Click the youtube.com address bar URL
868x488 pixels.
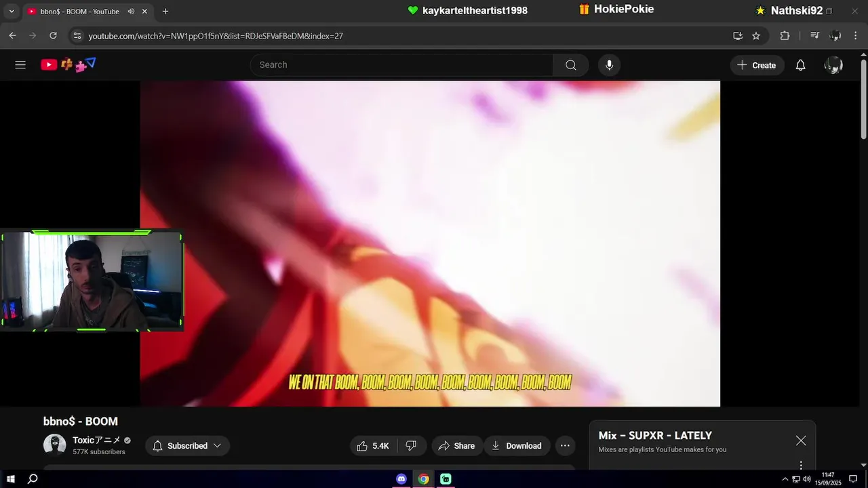(x=216, y=36)
